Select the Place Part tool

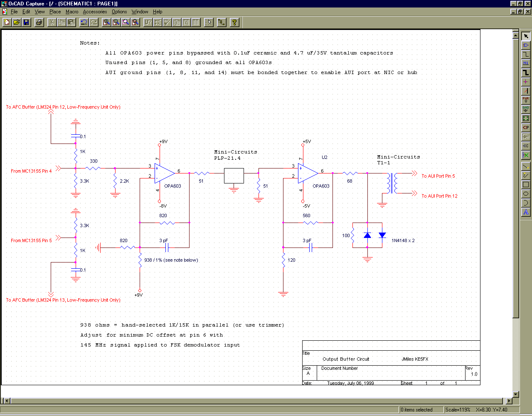526,45
